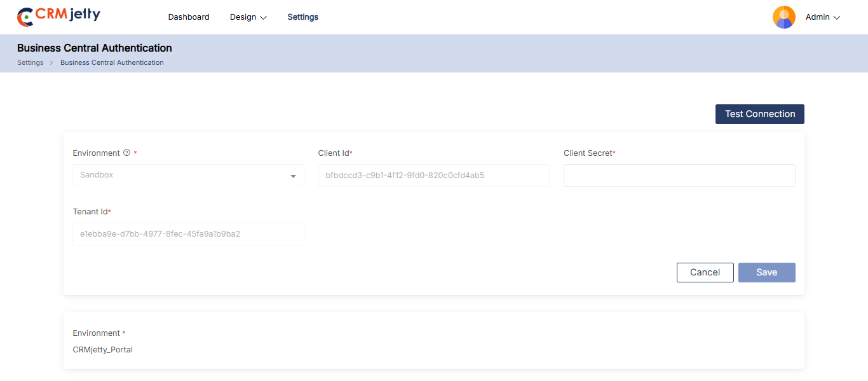Click into the Client Secret input

click(679, 176)
